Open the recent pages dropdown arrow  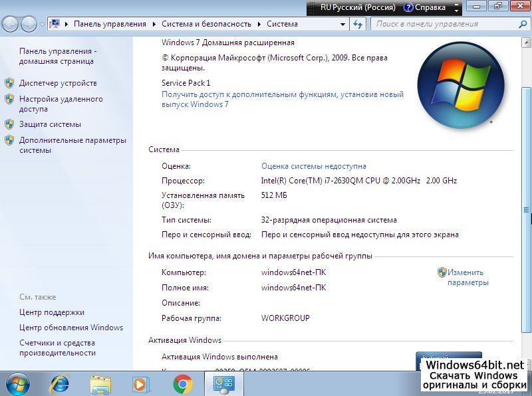[x=43, y=25]
